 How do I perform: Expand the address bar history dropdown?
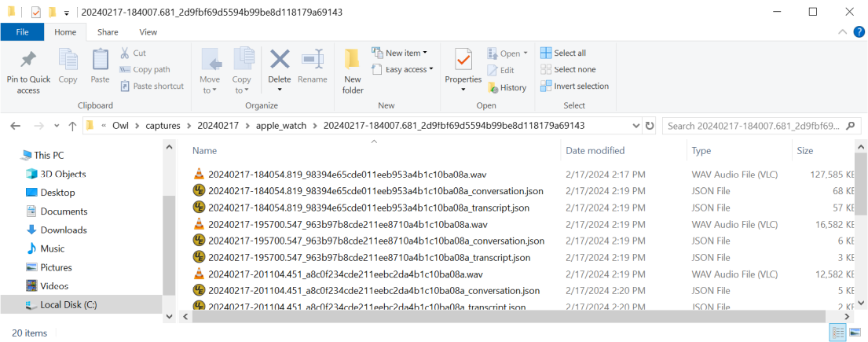coord(636,126)
